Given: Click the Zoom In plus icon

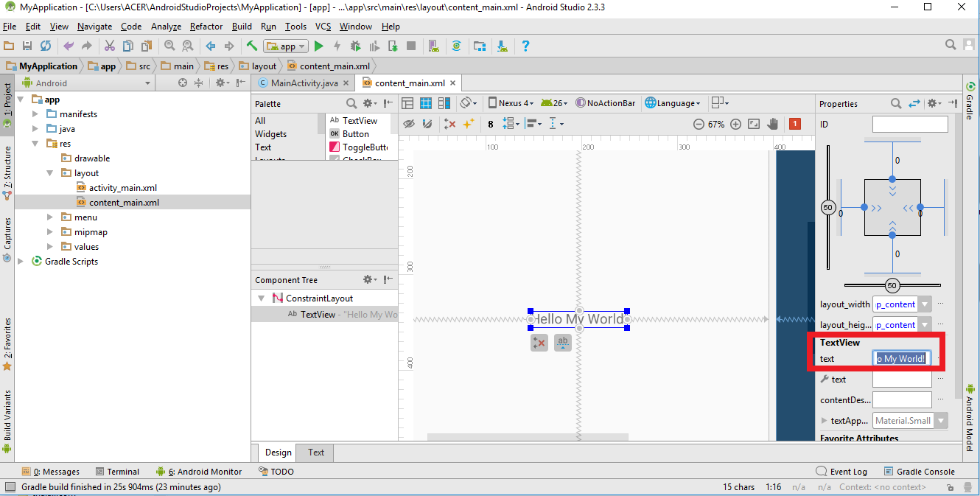Looking at the screenshot, I should pos(735,124).
